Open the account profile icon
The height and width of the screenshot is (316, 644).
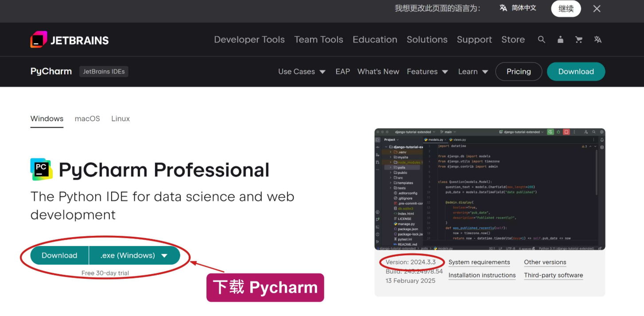pyautogui.click(x=560, y=40)
